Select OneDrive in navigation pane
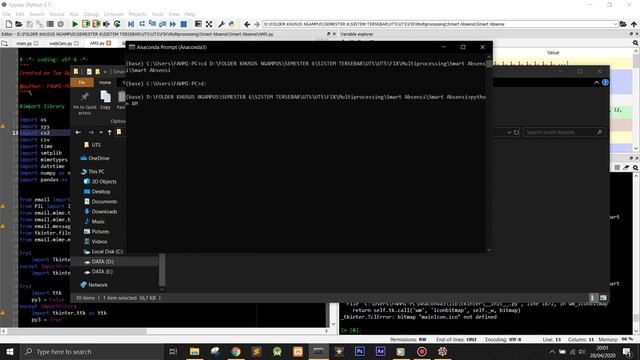Image resolution: width=640 pixels, height=360 pixels. (98, 158)
